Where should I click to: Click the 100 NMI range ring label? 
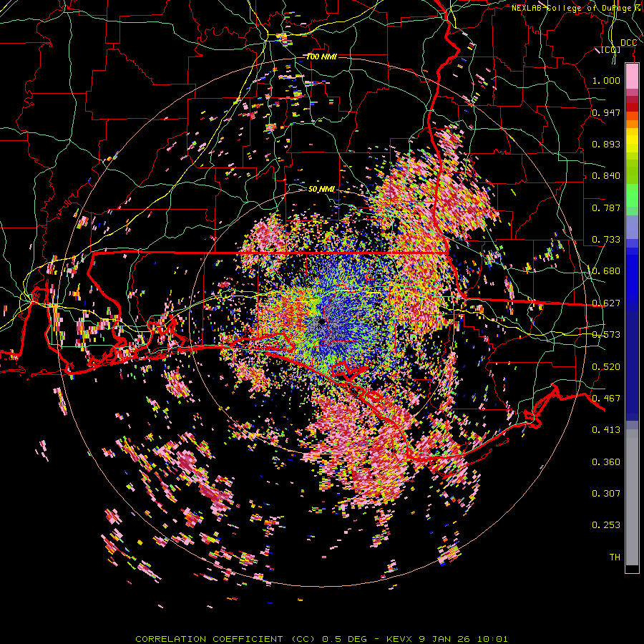[x=321, y=57]
